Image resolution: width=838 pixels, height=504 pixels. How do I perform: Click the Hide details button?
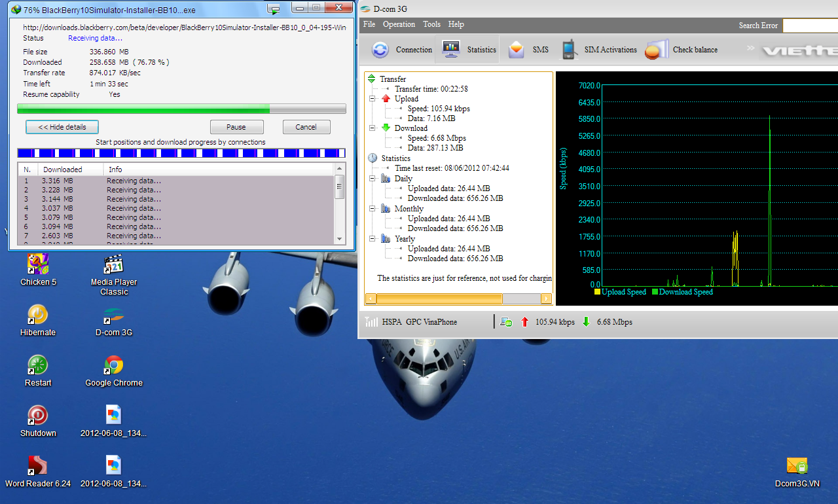coord(62,127)
